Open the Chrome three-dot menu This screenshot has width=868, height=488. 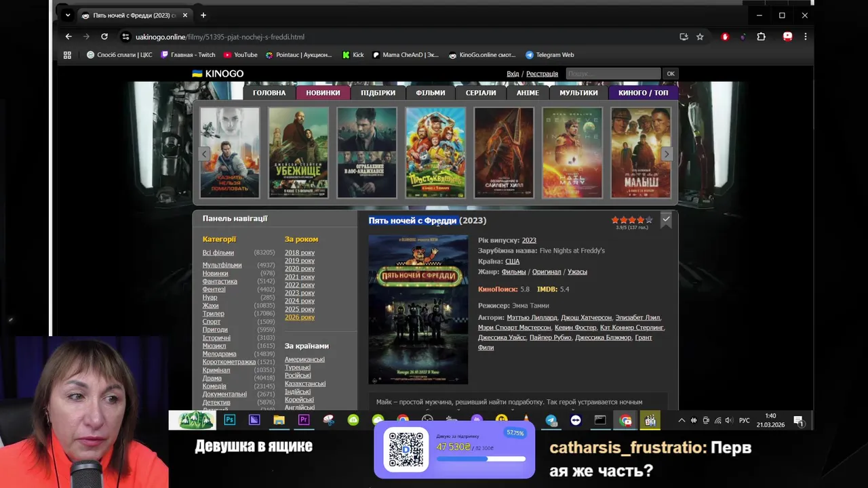coord(806,37)
